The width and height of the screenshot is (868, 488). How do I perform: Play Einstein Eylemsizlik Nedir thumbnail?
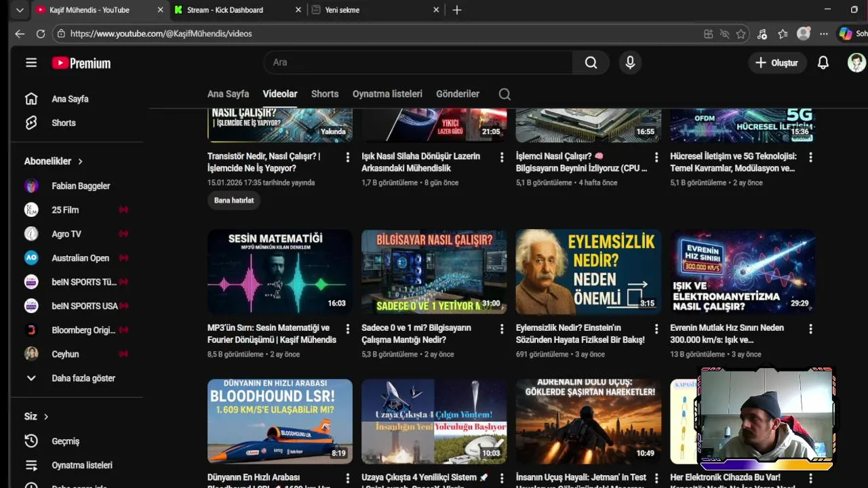pos(589,271)
